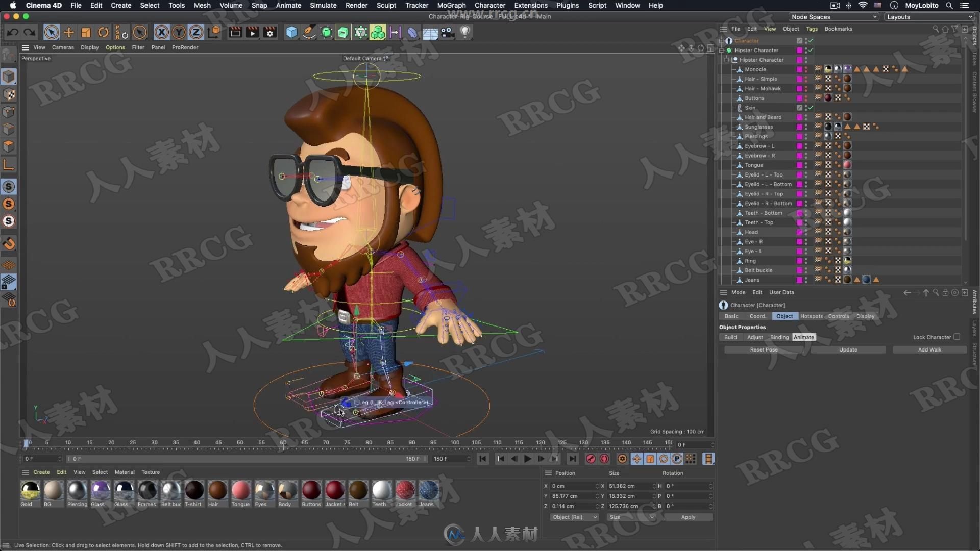Switch to the Binding tab
Image resolution: width=980 pixels, height=551 pixels.
tap(779, 337)
